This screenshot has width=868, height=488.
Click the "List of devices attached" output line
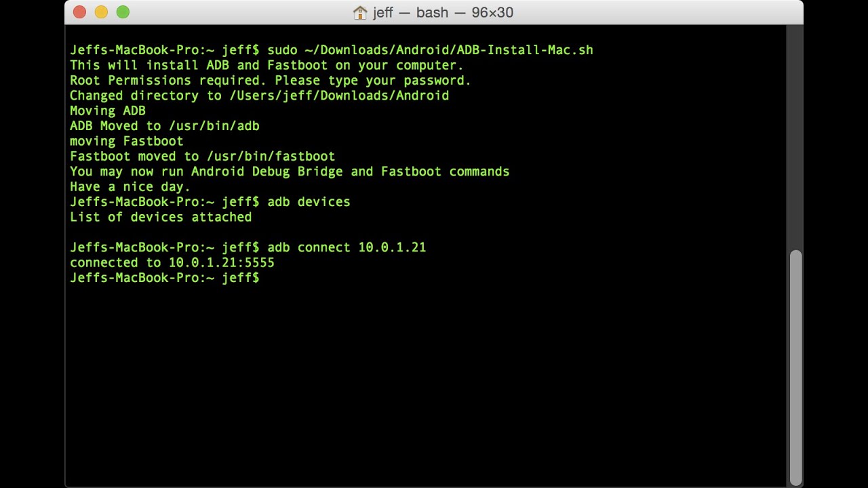pyautogui.click(x=161, y=218)
